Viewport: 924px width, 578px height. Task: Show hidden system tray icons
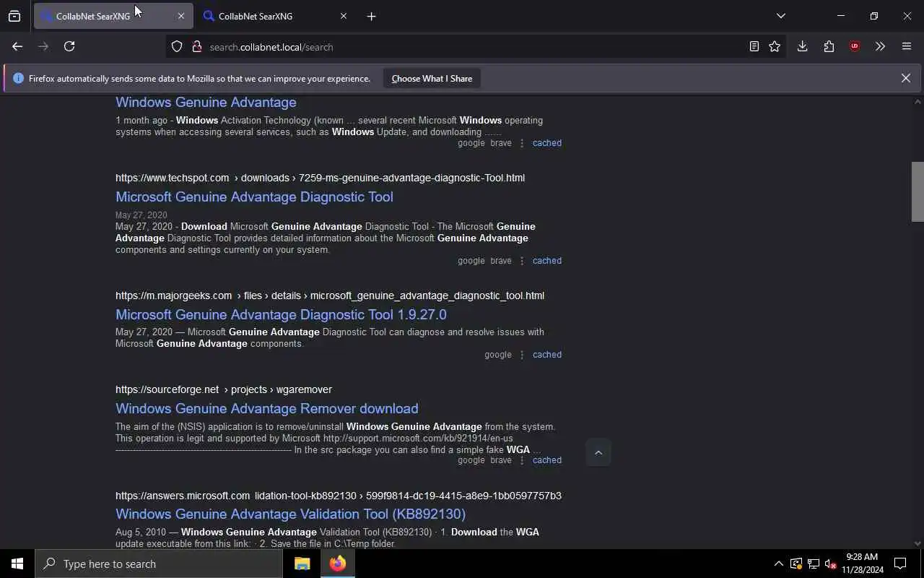click(x=778, y=564)
